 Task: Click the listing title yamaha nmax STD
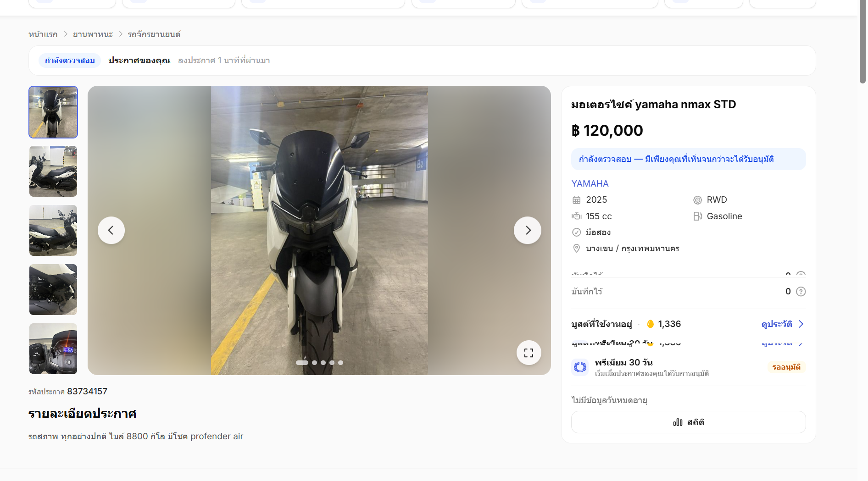click(654, 105)
